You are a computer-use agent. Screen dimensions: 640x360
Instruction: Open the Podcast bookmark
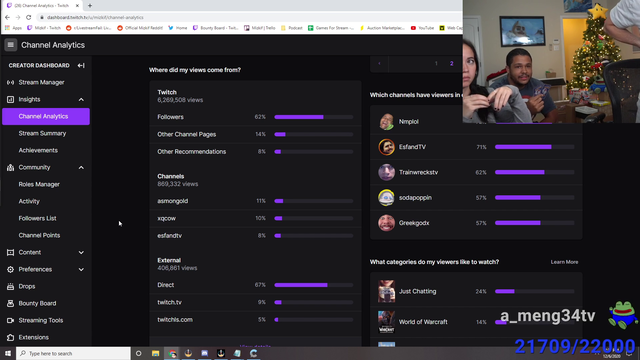291,28
